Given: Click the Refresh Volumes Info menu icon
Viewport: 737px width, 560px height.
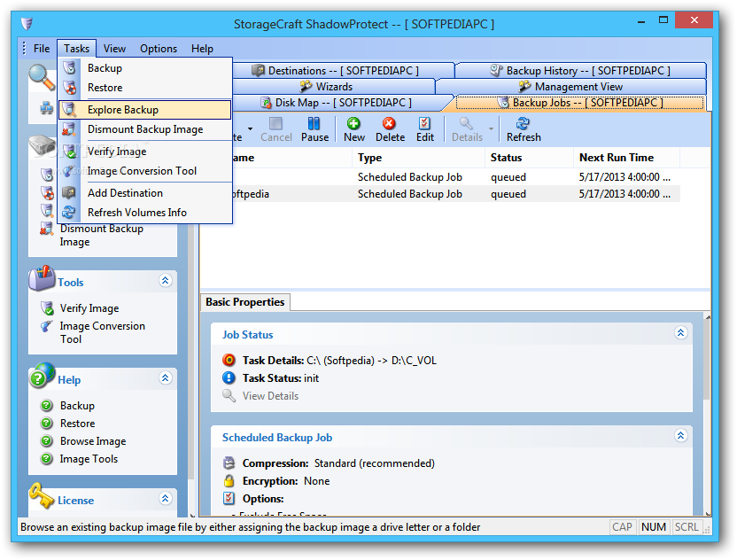Looking at the screenshot, I should [69, 212].
